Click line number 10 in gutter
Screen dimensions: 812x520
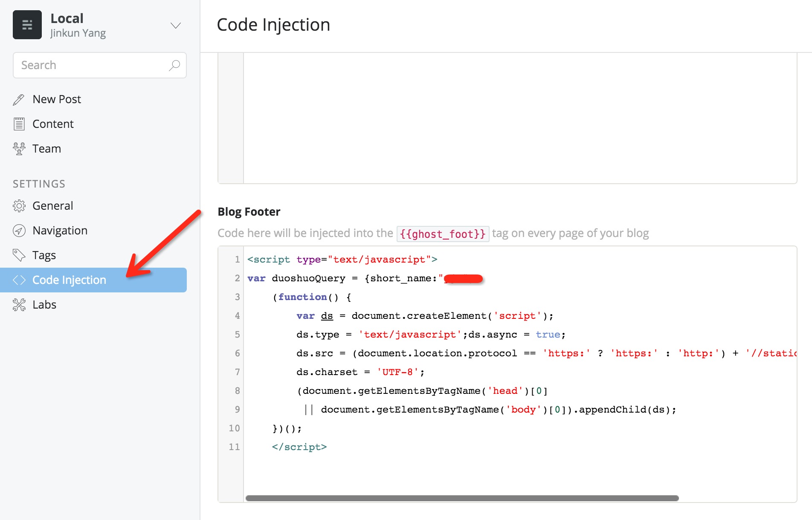[234, 428]
